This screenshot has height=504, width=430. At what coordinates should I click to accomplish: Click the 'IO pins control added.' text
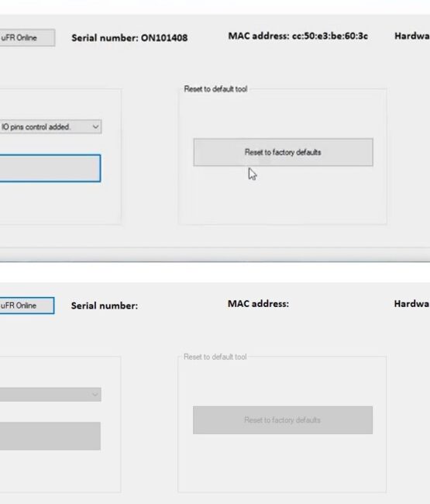point(36,127)
